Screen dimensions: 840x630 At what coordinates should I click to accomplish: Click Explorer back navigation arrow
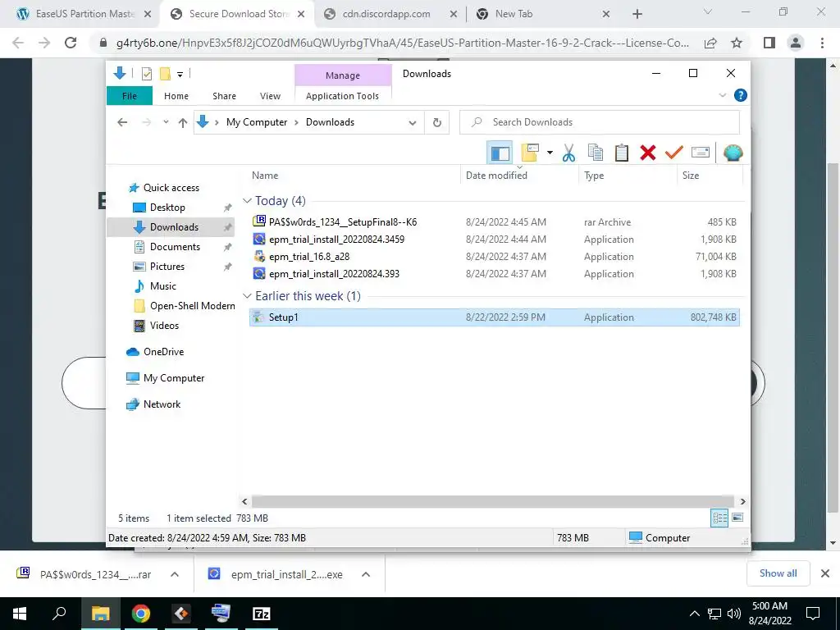[123, 123]
